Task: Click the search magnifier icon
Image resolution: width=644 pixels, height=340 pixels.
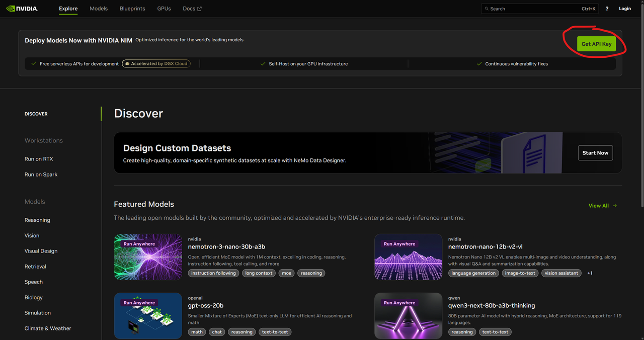Action: coord(486,9)
